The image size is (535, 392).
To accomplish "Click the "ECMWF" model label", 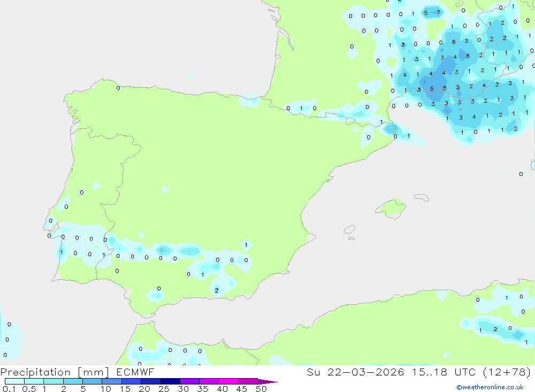I will click(x=135, y=372).
